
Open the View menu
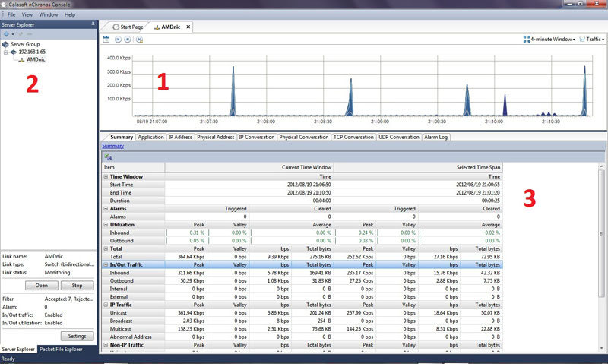tap(27, 14)
